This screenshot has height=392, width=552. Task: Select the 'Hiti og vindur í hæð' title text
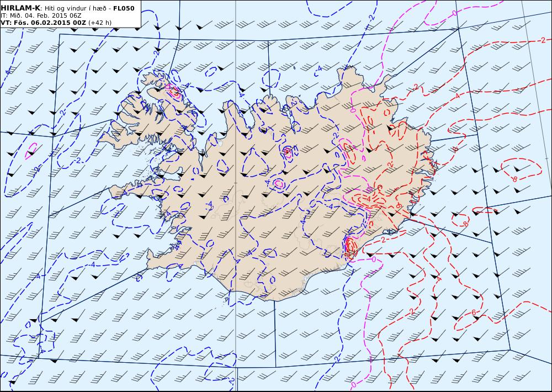pos(77,8)
